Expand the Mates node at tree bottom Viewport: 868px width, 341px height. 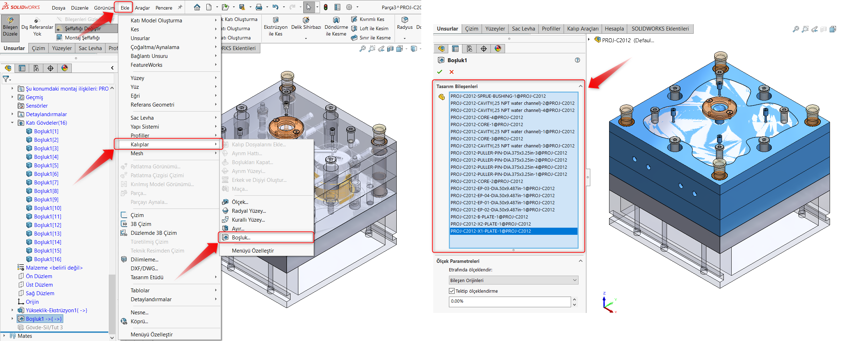4,336
